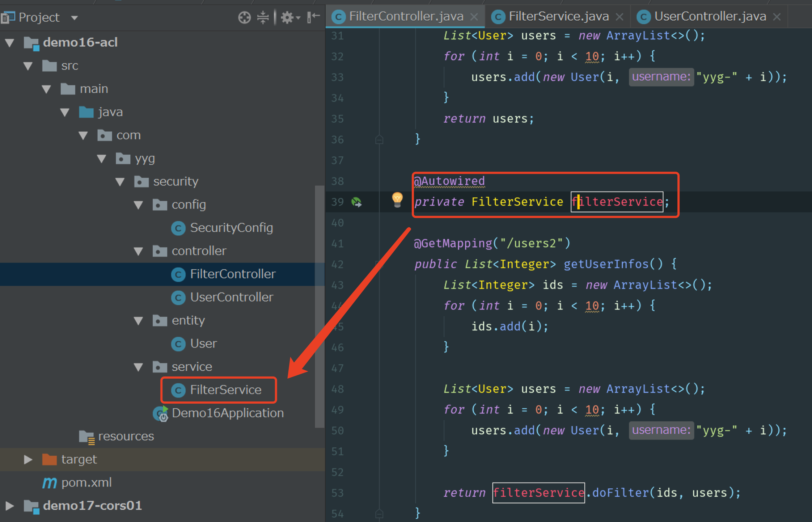The image size is (812, 522).
Task: Expand the target folder
Action: pyautogui.click(x=28, y=459)
